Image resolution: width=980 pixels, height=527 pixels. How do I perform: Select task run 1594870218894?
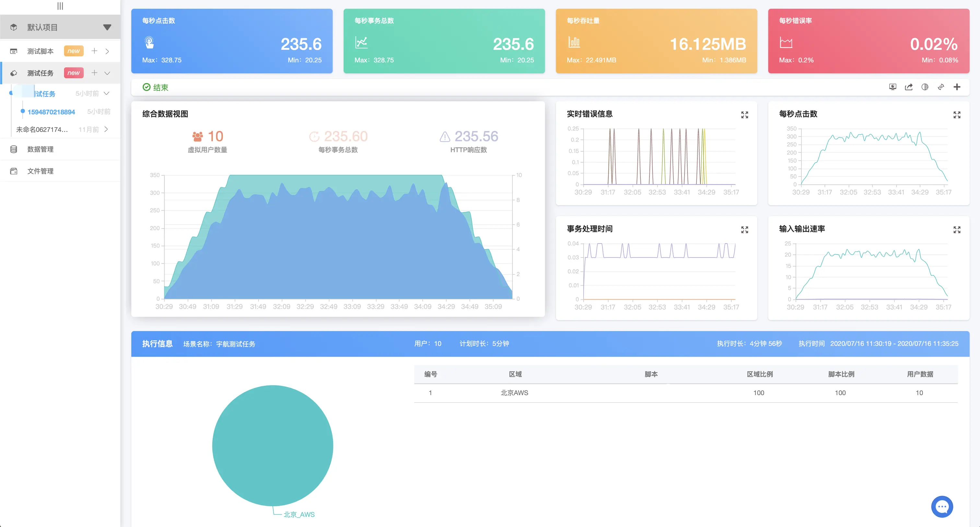click(51, 112)
